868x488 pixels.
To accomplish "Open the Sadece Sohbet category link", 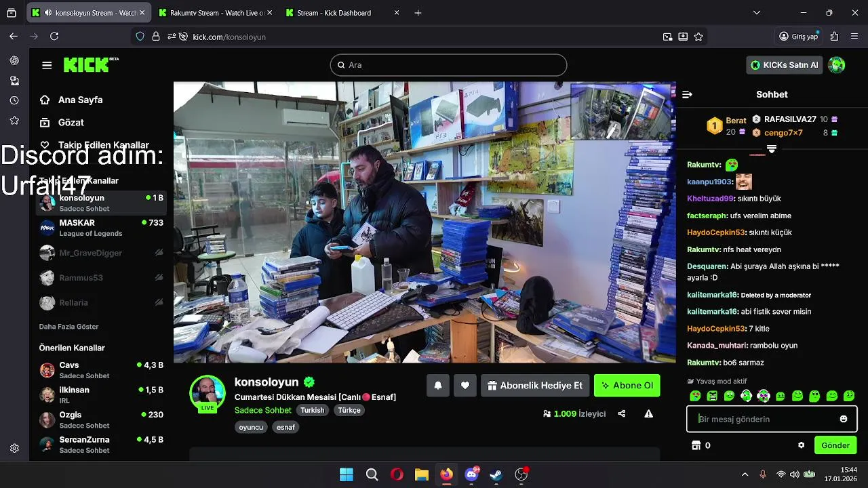I will (263, 410).
